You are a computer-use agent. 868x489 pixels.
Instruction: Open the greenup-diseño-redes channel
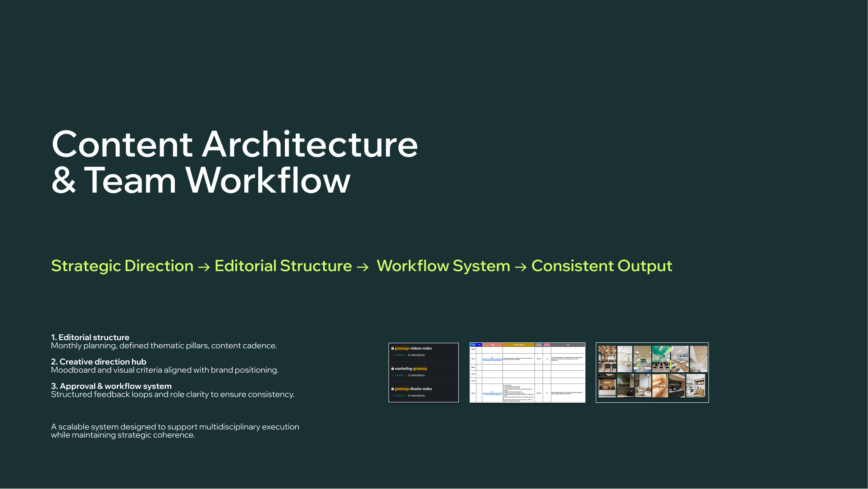413,389
